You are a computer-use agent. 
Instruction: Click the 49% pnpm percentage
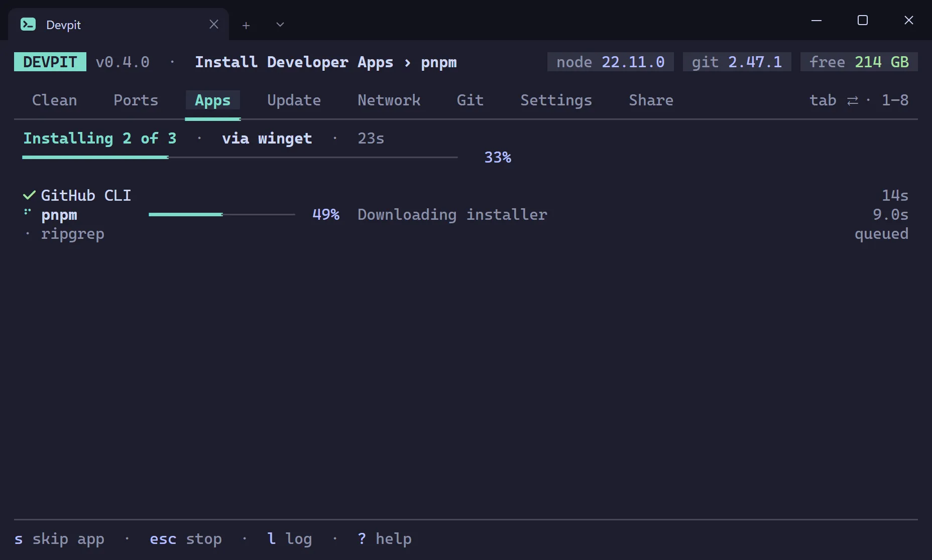326,215
